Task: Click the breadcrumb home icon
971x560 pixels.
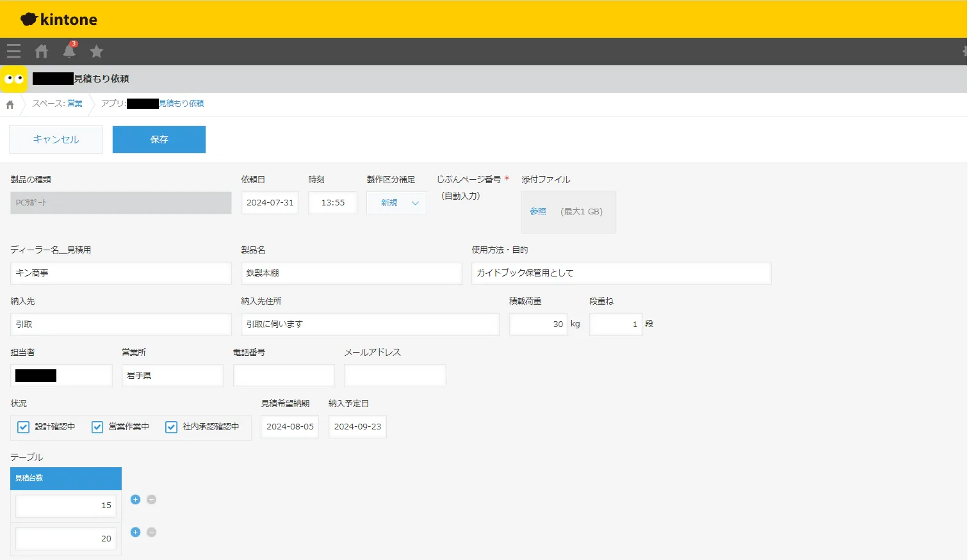Action: tap(10, 104)
